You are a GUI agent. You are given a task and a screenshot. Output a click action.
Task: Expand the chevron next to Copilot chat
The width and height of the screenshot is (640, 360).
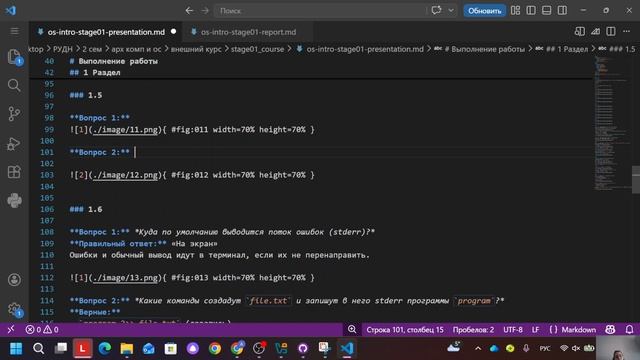[451, 11]
